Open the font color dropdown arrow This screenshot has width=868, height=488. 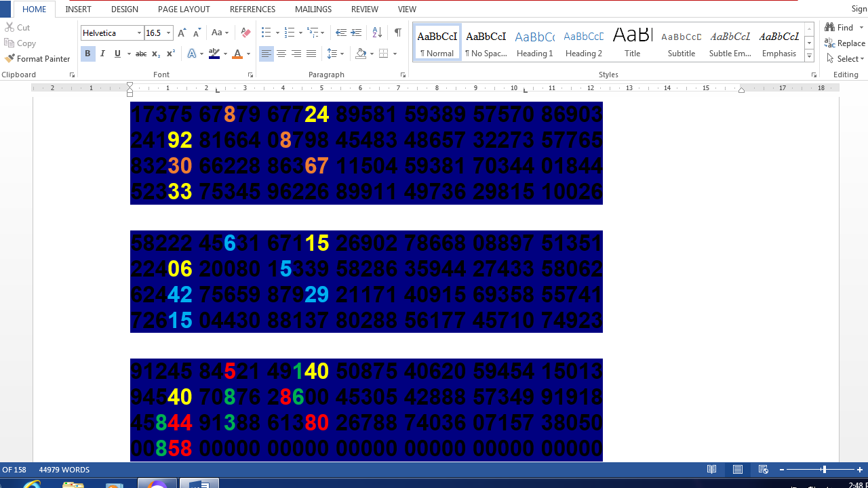pyautogui.click(x=248, y=54)
